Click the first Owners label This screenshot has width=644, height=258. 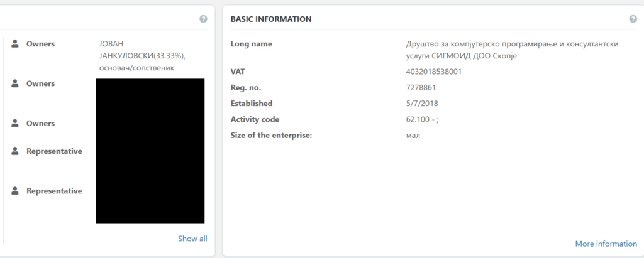pos(40,44)
